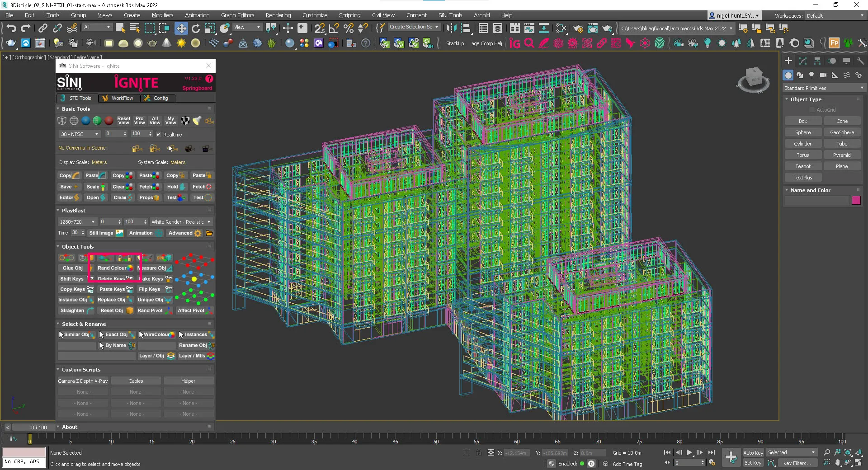Click the red sphere icon in Basic Tools
The image size is (868, 470).
109,121
